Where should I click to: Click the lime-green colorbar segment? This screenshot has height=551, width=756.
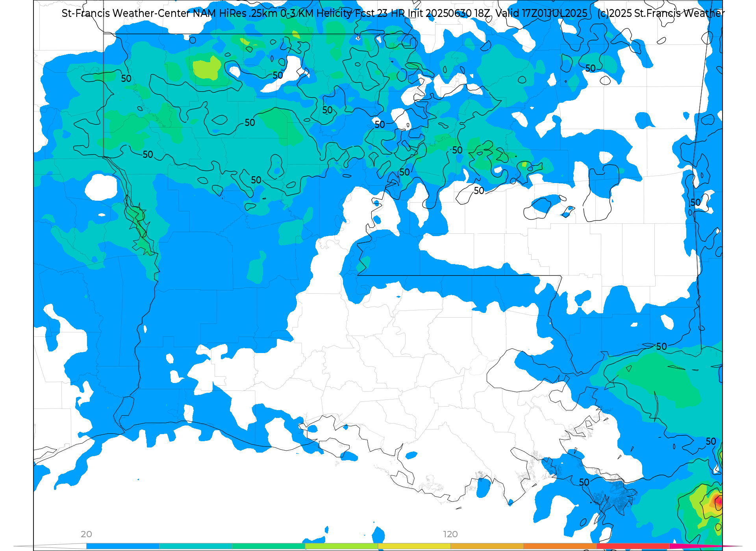point(341,546)
